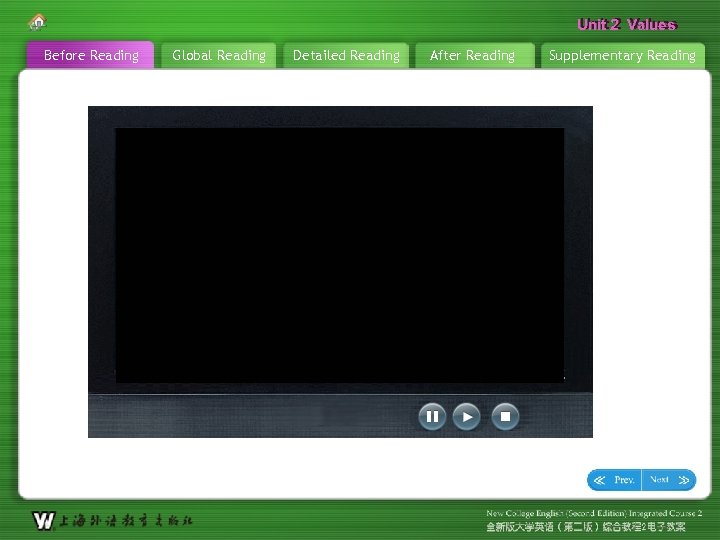Image resolution: width=720 pixels, height=540 pixels.
Task: Click the Unit 2 Values title
Action: pos(627,24)
